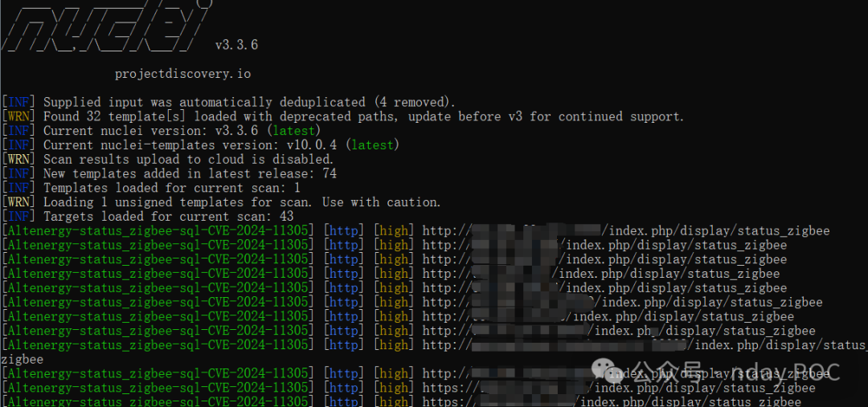Click the [WRN] tag on the cloud upload line
868x407 pixels.
coord(19,160)
